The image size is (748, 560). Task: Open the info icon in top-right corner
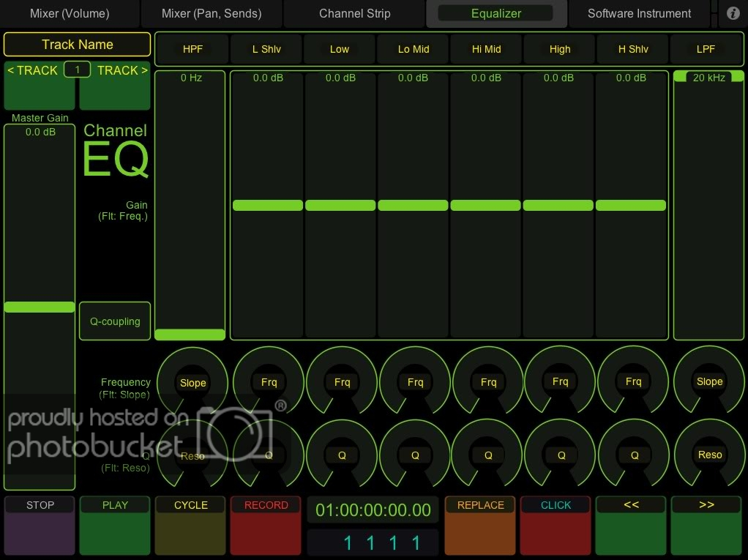click(x=733, y=13)
